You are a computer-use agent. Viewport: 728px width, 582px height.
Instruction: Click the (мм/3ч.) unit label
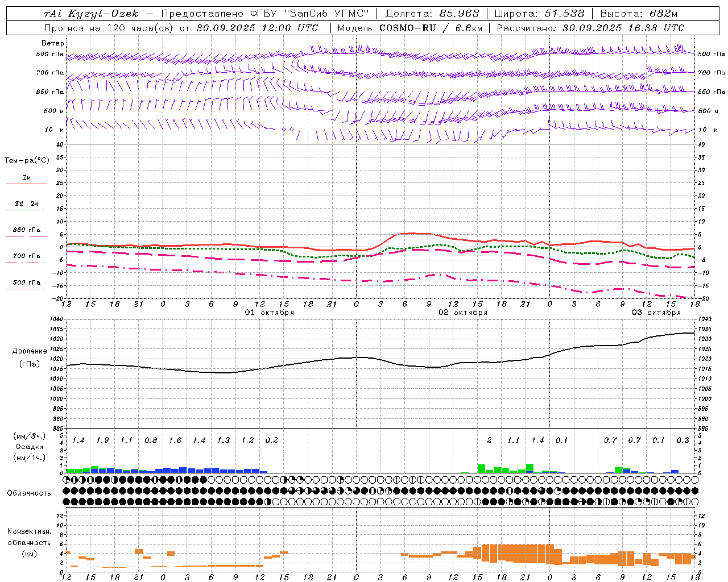30,436
